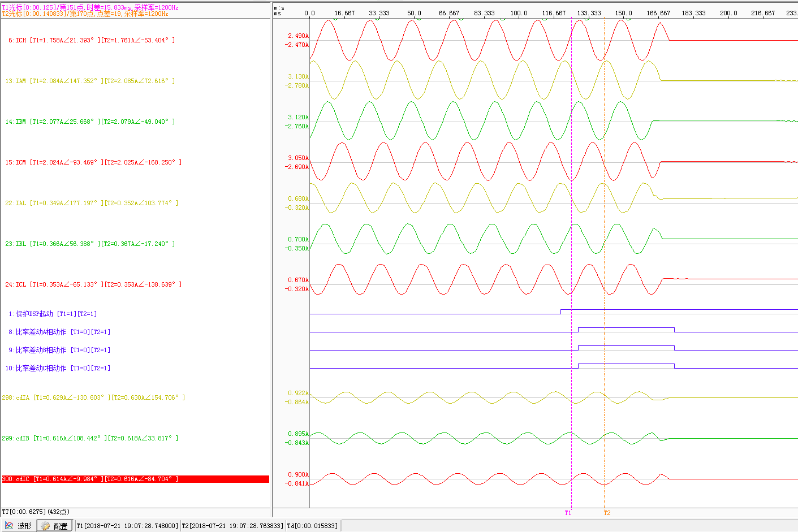Viewport: 798px width, 532px height.
Task: Select digital channel 10:比率差动C相动作
Action: pyautogui.click(x=58, y=368)
